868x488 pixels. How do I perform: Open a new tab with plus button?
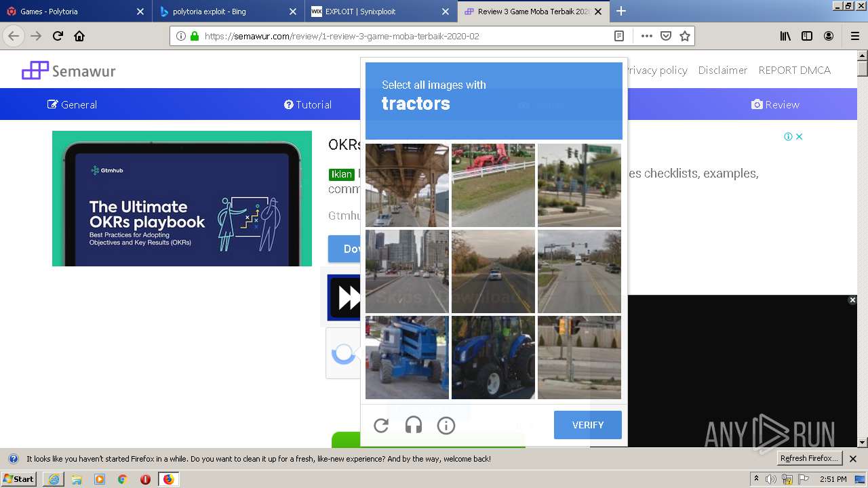[x=620, y=11]
